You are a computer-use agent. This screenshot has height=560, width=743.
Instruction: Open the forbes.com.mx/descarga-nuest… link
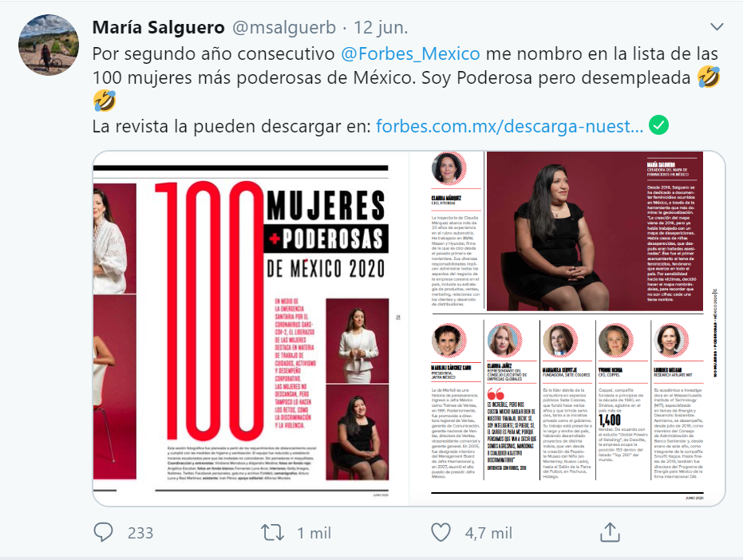point(509,126)
